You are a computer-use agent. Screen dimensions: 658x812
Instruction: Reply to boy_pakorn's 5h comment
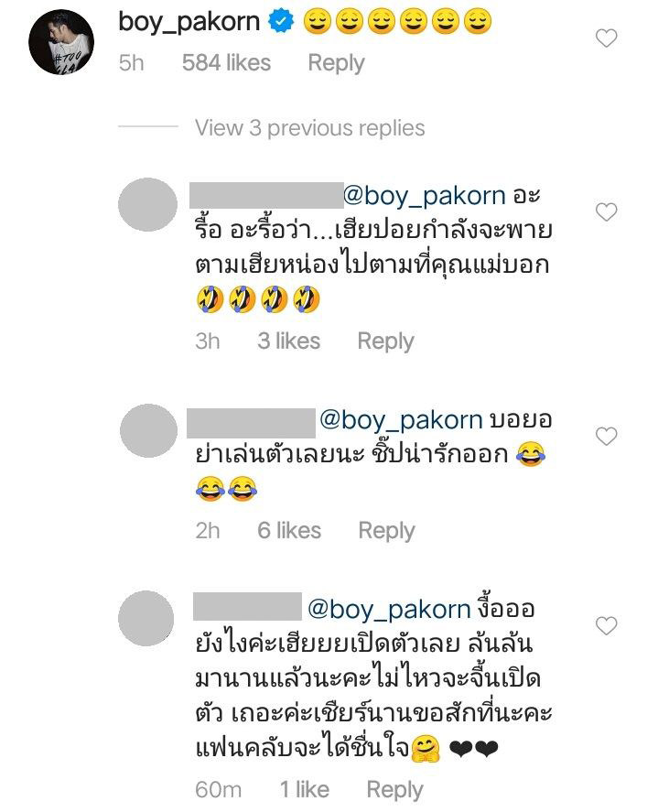[x=336, y=63]
